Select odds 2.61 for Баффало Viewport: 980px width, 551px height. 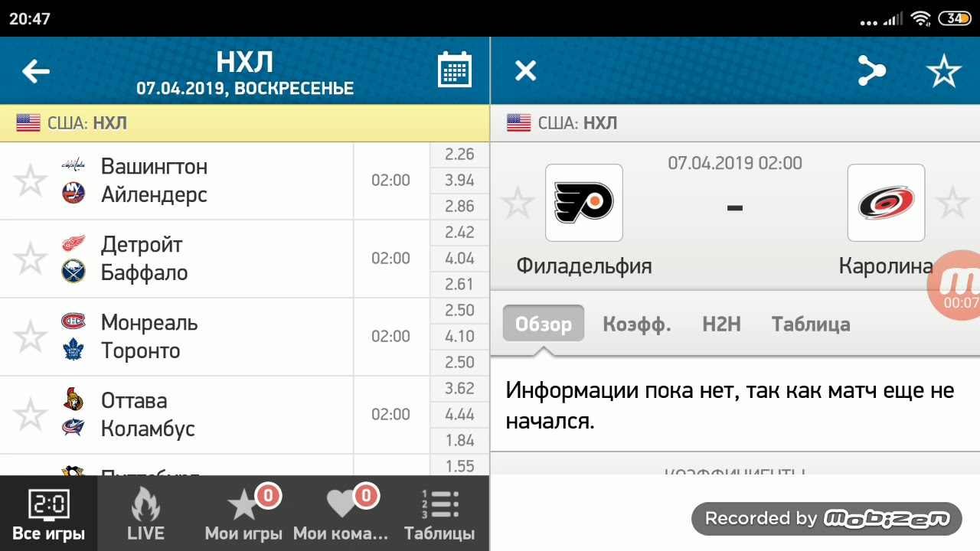coord(459,285)
